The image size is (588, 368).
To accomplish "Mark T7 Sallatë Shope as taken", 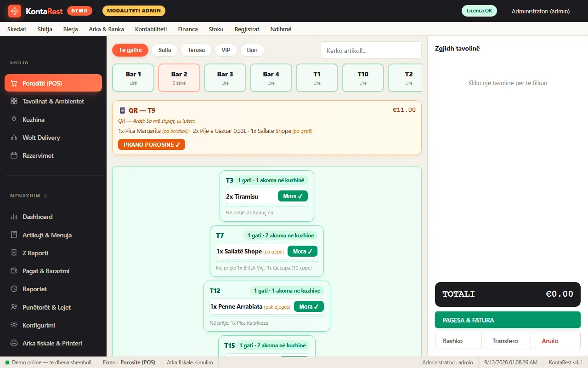I will pos(302,252).
